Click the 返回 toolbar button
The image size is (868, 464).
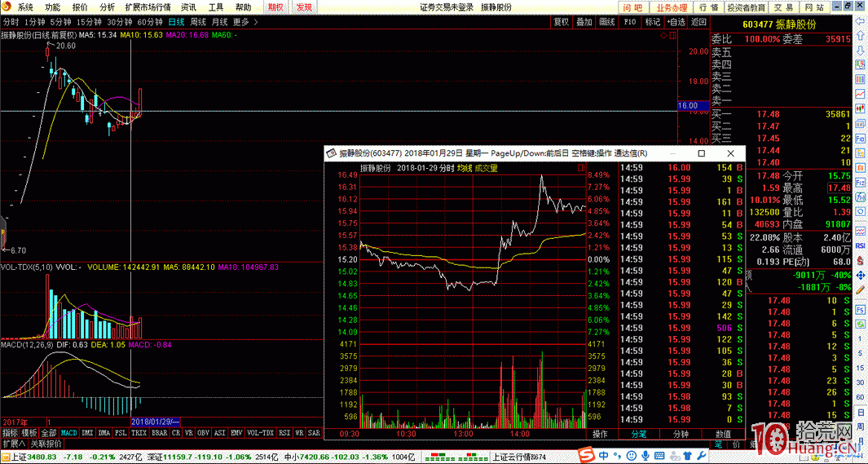tap(698, 22)
